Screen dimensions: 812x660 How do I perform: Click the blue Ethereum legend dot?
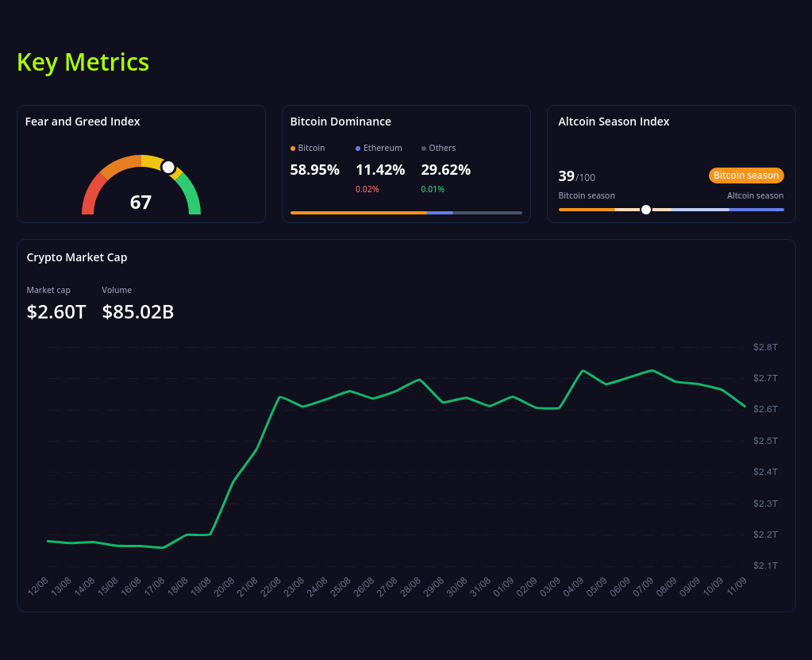pos(358,149)
